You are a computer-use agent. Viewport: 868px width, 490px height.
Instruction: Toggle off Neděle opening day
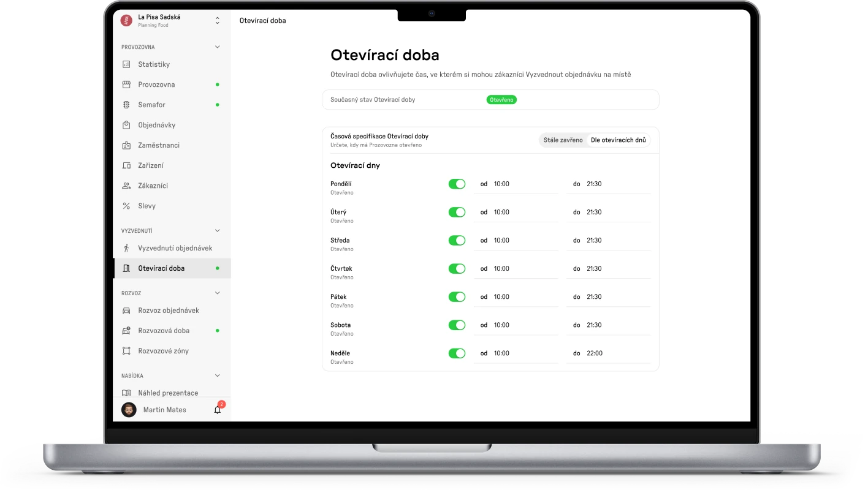tap(457, 353)
